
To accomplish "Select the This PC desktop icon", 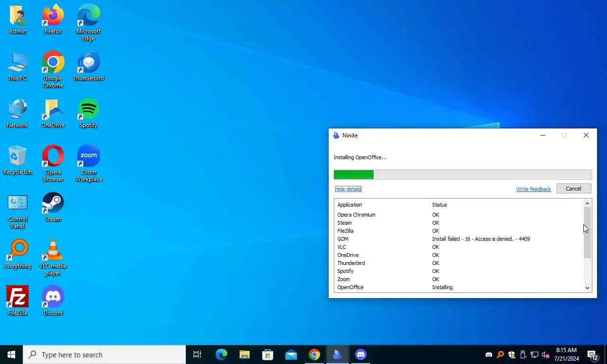I will (18, 67).
